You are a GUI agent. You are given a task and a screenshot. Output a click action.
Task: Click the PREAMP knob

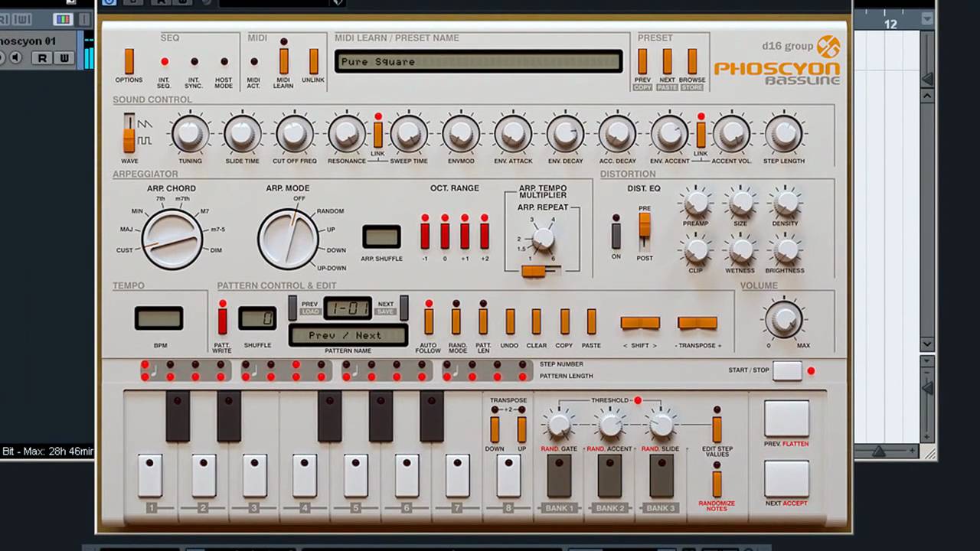(696, 203)
